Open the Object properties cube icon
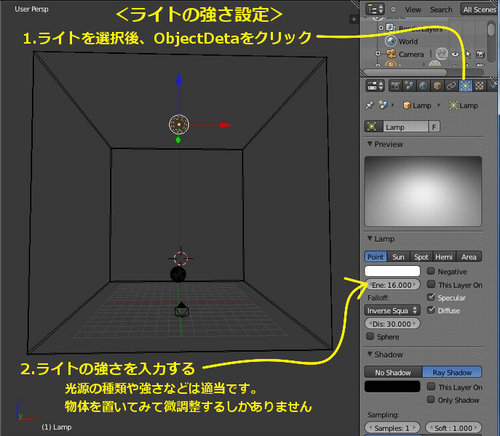The image size is (500, 436). pyautogui.click(x=437, y=86)
